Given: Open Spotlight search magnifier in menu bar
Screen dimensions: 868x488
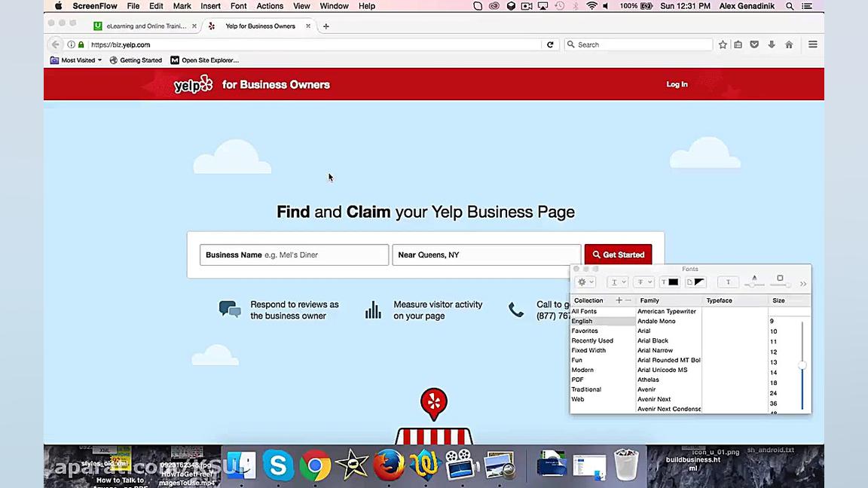Looking at the screenshot, I should [790, 6].
